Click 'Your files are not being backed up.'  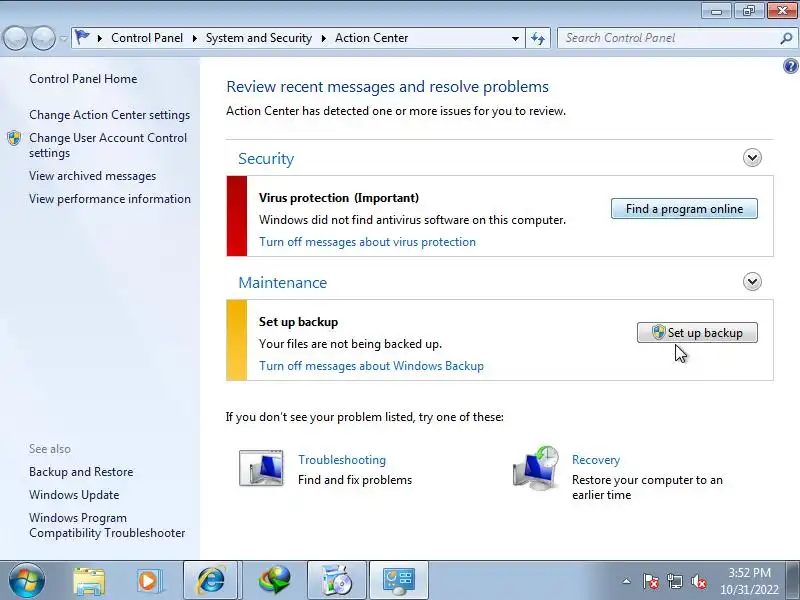click(x=351, y=344)
